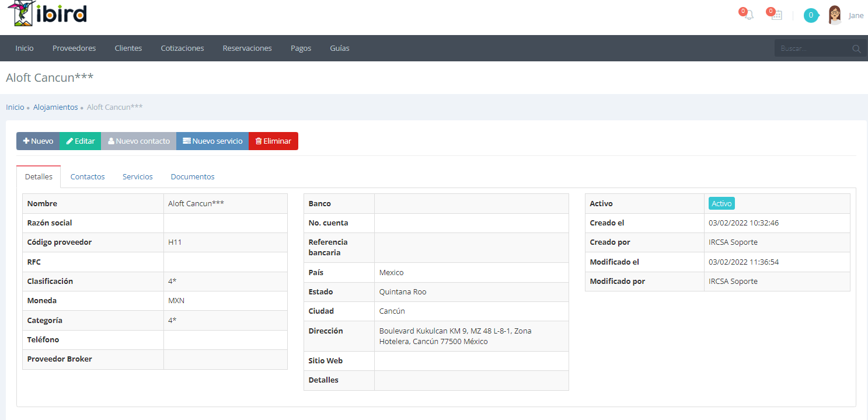Click IRCSA Soporte in Modificado por row
868x420 pixels.
[x=733, y=282]
